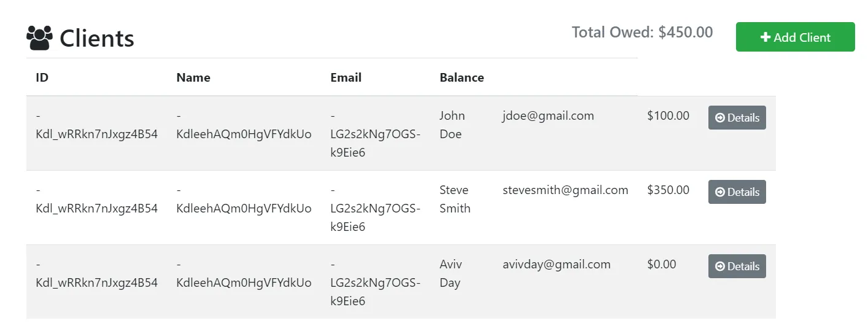
Task: Click the stevesmith@gmail.com email address
Action: point(565,190)
